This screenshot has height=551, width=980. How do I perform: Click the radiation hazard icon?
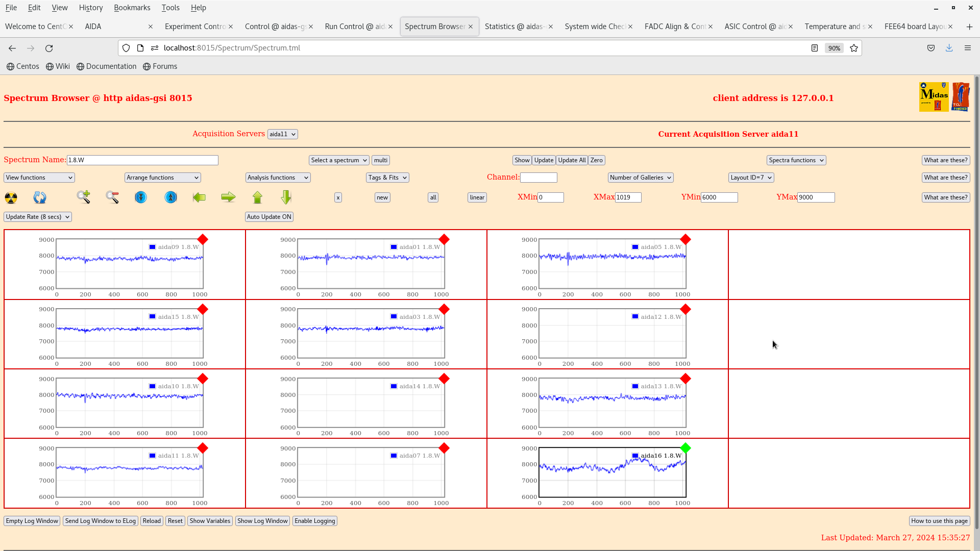click(11, 197)
